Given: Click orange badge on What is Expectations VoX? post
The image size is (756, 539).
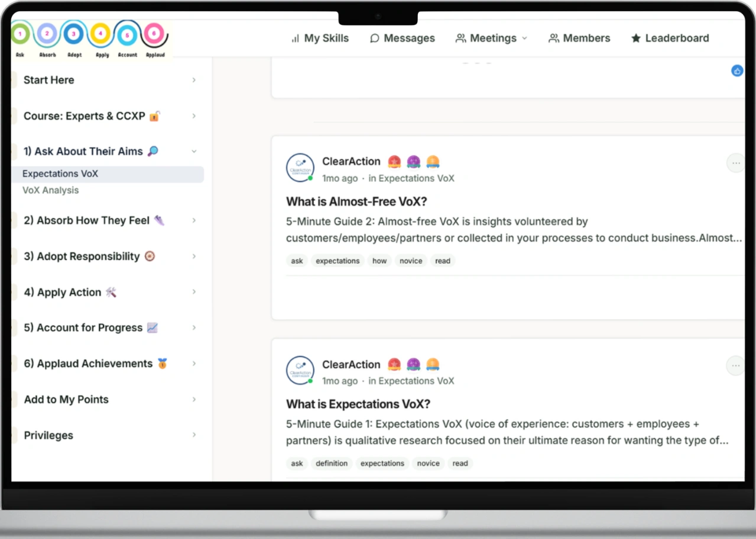Looking at the screenshot, I should [x=433, y=365].
